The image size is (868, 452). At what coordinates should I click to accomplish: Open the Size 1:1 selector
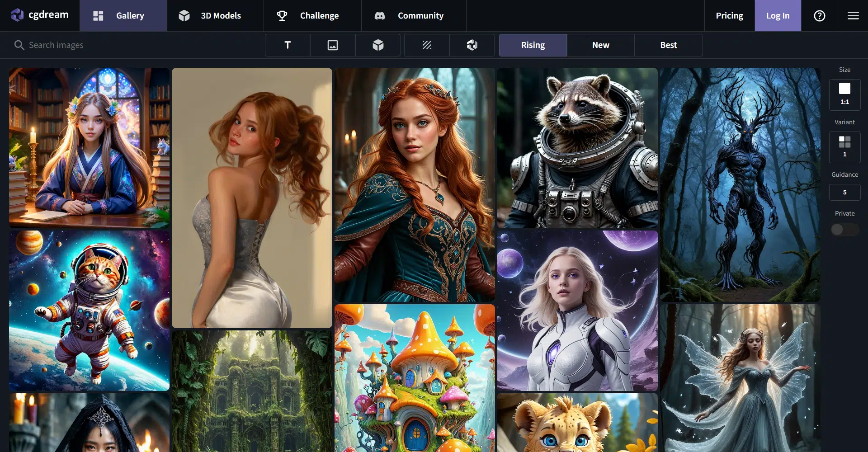844,94
